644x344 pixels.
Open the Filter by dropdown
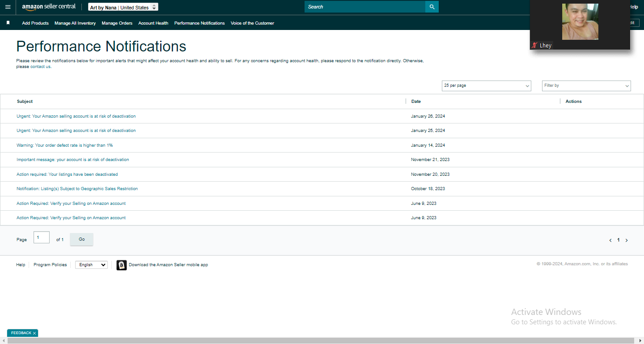pyautogui.click(x=586, y=85)
